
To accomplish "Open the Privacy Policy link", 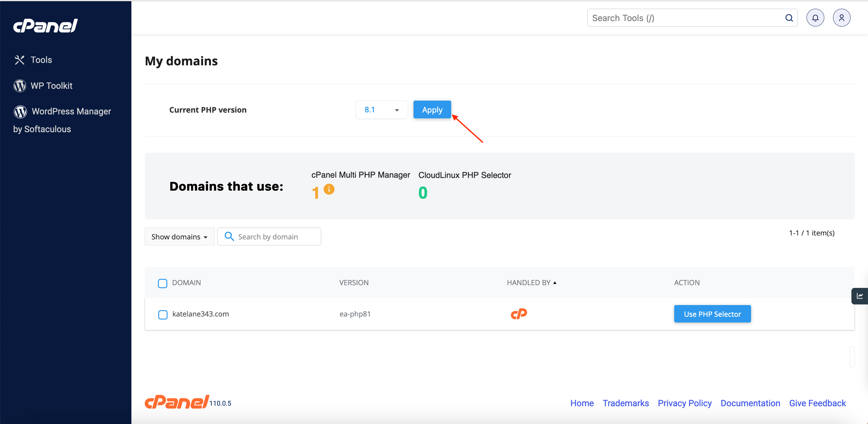I will point(685,403).
